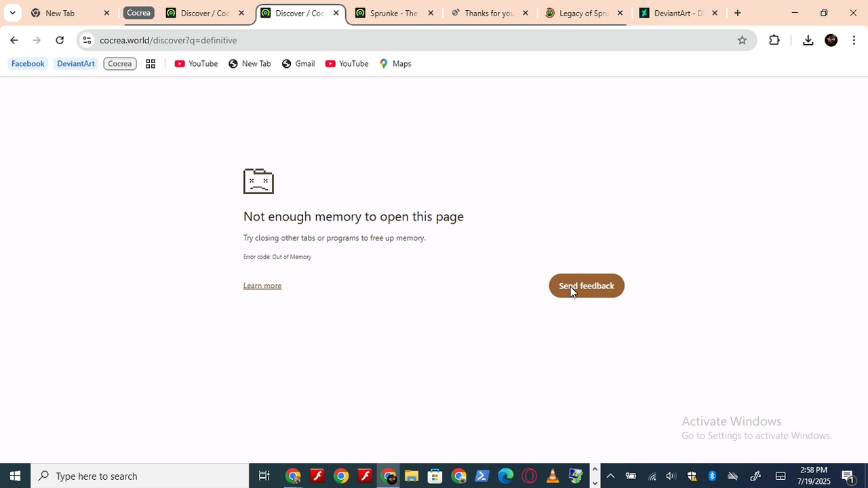
Task: Open the Chrome profile avatar
Action: tap(831, 40)
